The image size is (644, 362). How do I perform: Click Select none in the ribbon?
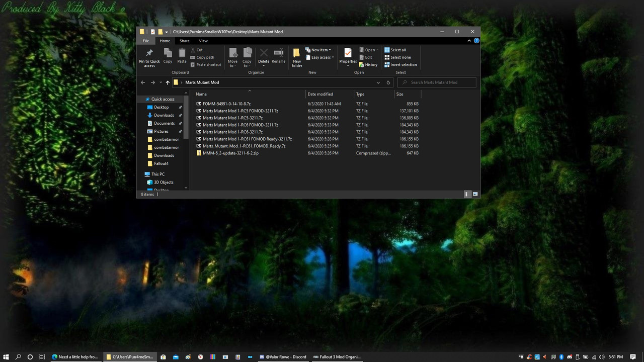(x=397, y=57)
